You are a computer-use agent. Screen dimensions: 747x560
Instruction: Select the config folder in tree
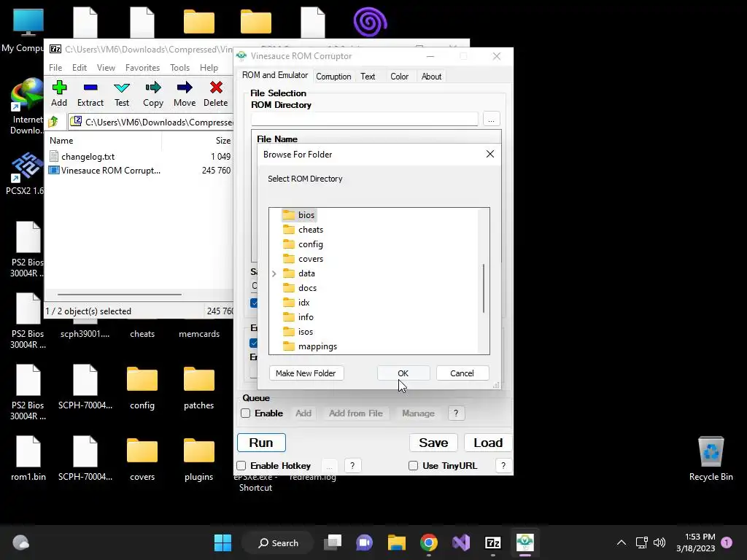pyautogui.click(x=303, y=244)
